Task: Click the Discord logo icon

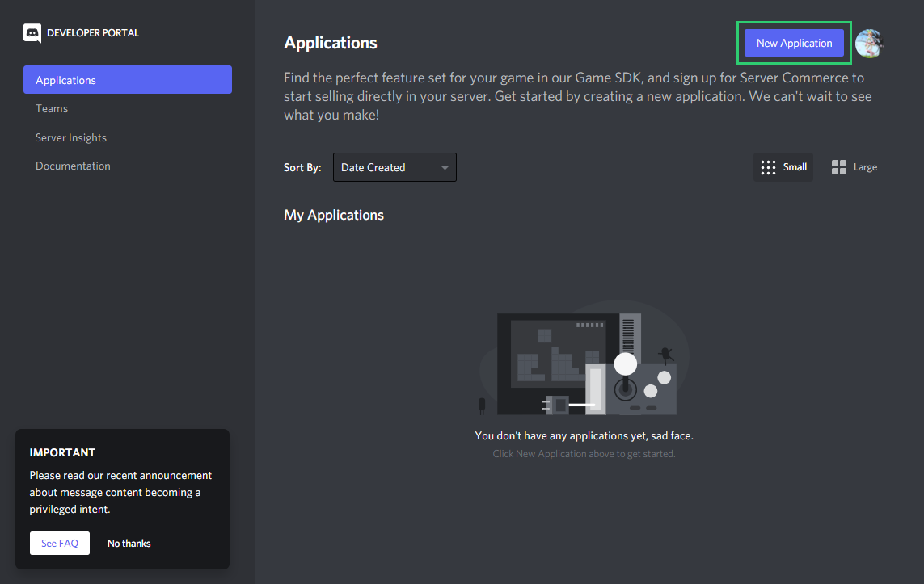Action: click(x=32, y=33)
